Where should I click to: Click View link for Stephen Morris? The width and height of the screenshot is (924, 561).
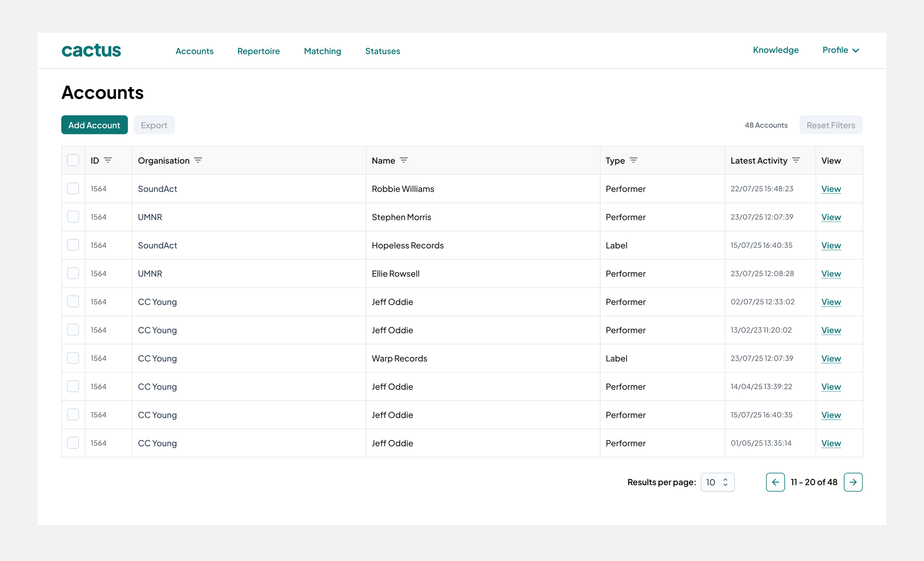tap(831, 217)
